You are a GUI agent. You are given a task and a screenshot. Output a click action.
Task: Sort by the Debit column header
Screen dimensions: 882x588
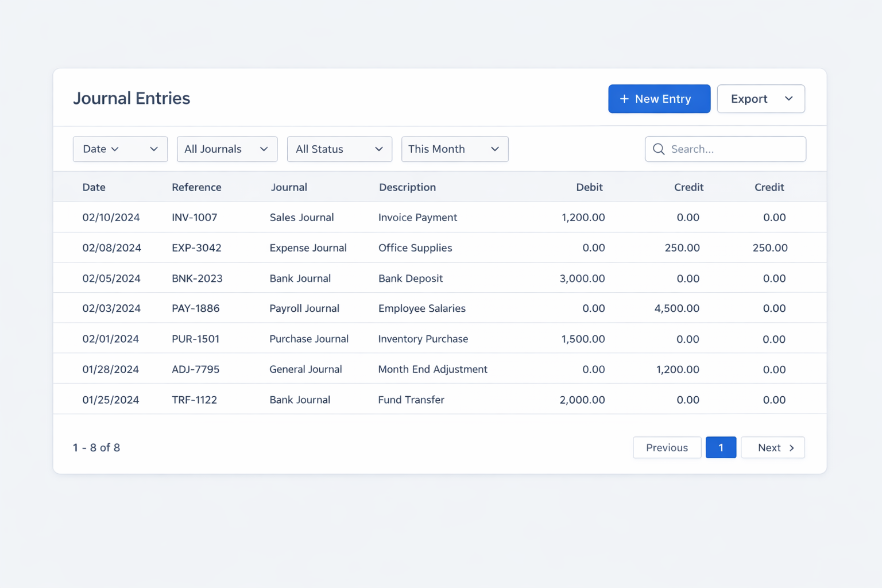click(x=589, y=187)
